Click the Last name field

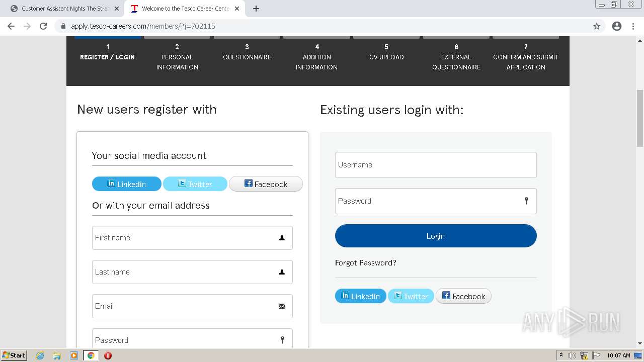(x=192, y=272)
